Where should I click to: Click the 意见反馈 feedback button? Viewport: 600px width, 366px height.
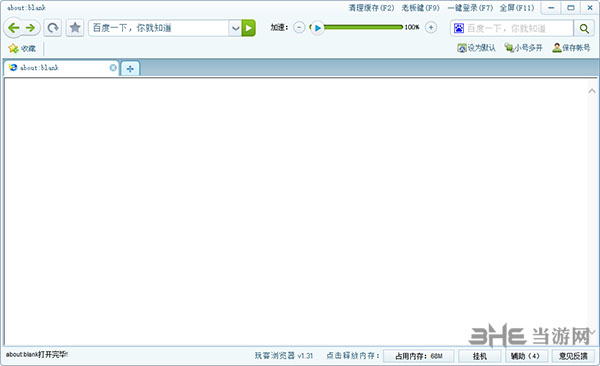click(x=573, y=356)
